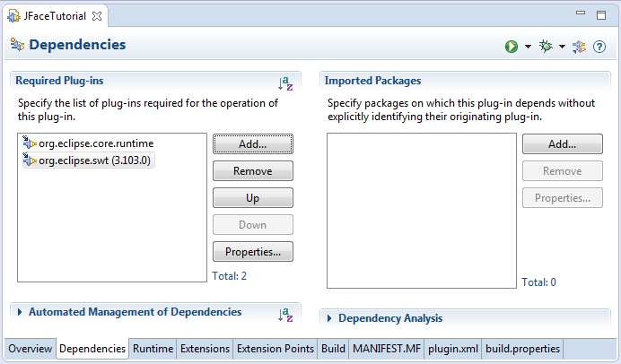Launch the Eclipse application run icon

tap(512, 47)
